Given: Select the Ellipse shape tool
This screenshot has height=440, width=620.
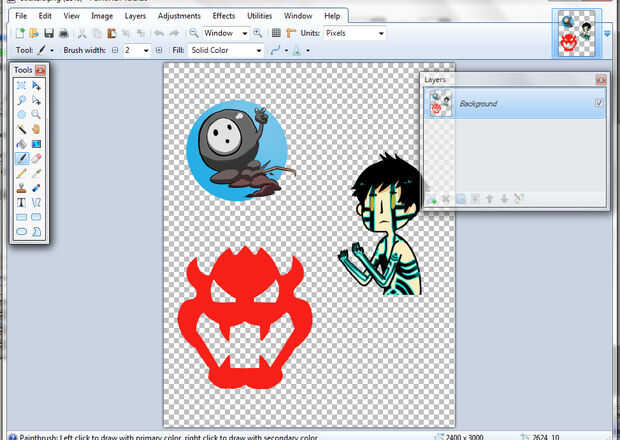Looking at the screenshot, I should click(21, 232).
